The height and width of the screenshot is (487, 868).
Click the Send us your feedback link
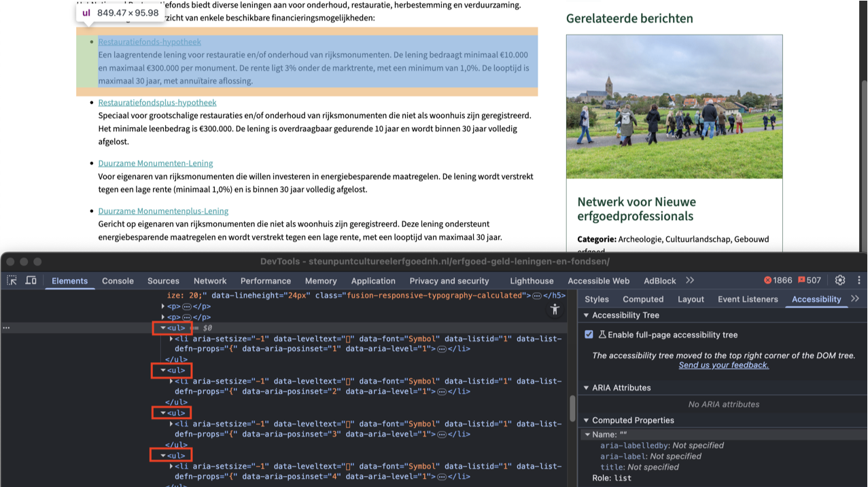pos(723,365)
